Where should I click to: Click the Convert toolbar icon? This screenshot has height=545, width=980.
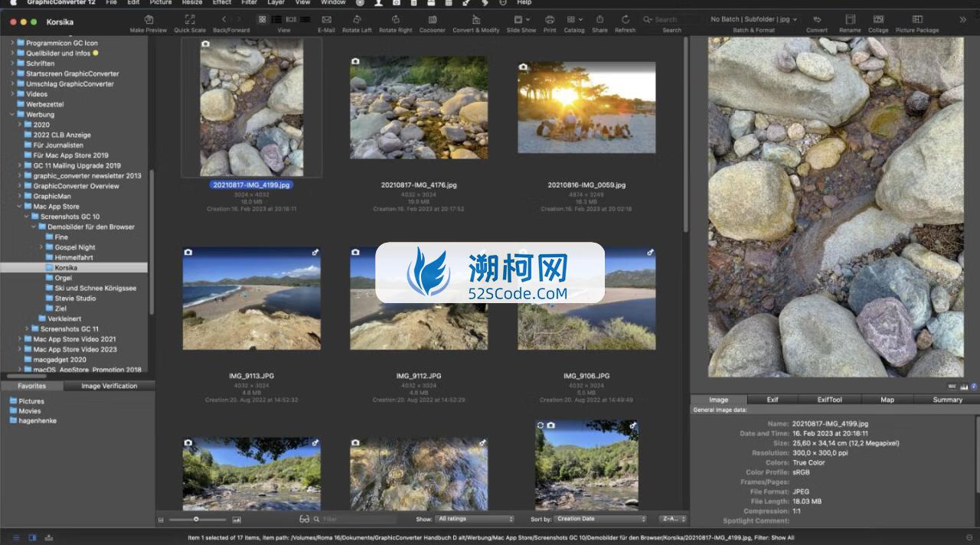tap(817, 19)
